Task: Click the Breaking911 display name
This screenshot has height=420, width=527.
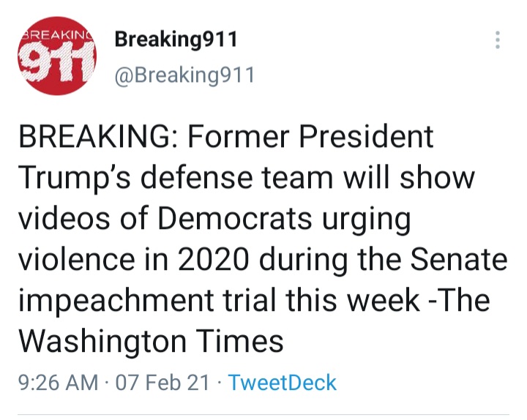Action: [176, 40]
